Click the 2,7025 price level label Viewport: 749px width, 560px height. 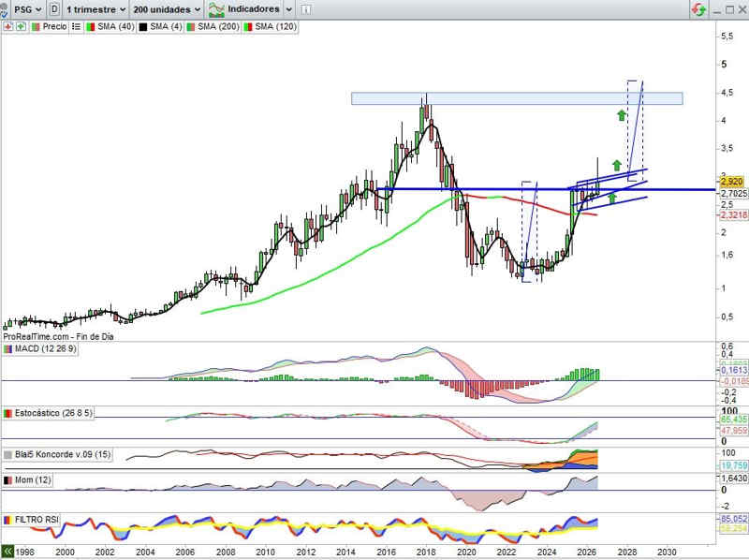pyautogui.click(x=734, y=194)
